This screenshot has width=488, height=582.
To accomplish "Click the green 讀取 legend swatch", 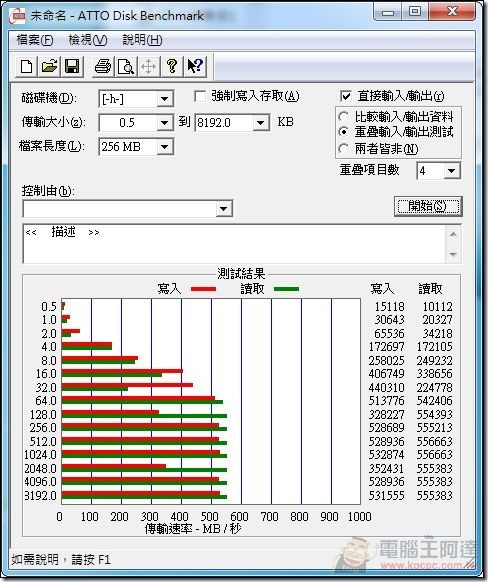I will (x=286, y=289).
